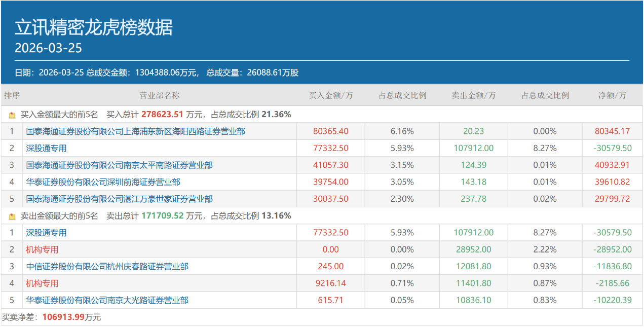This screenshot has width=644, height=327.
Task: Click the 营业部名称 column header
Action: click(159, 95)
